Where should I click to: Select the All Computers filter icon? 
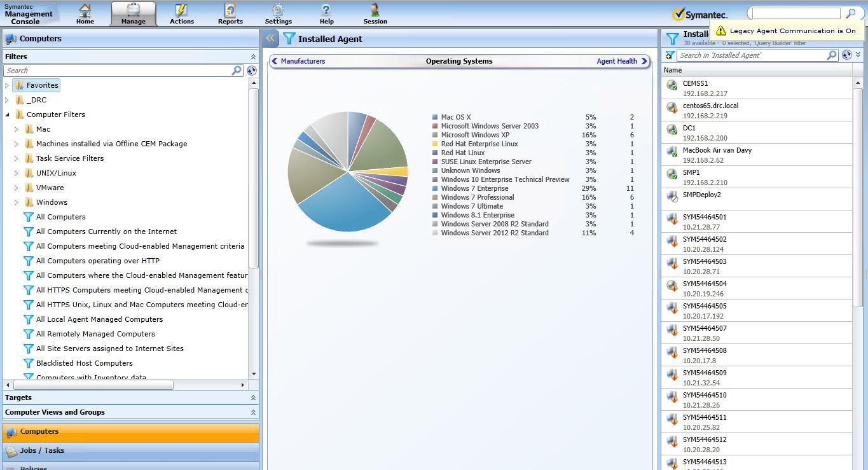click(x=28, y=217)
